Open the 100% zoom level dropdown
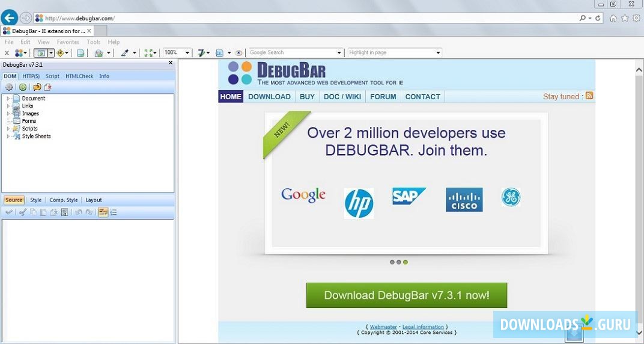 tap(187, 52)
